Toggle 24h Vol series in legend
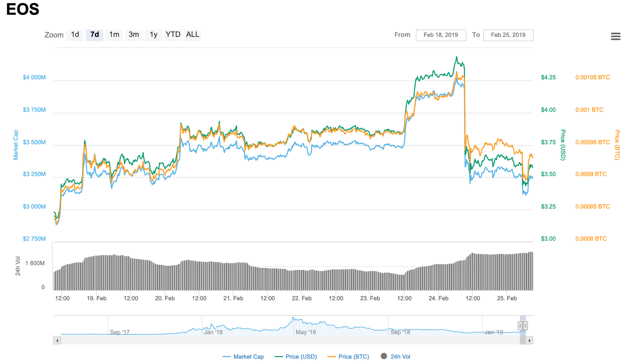This screenshot has height=364, width=626. 395,357
